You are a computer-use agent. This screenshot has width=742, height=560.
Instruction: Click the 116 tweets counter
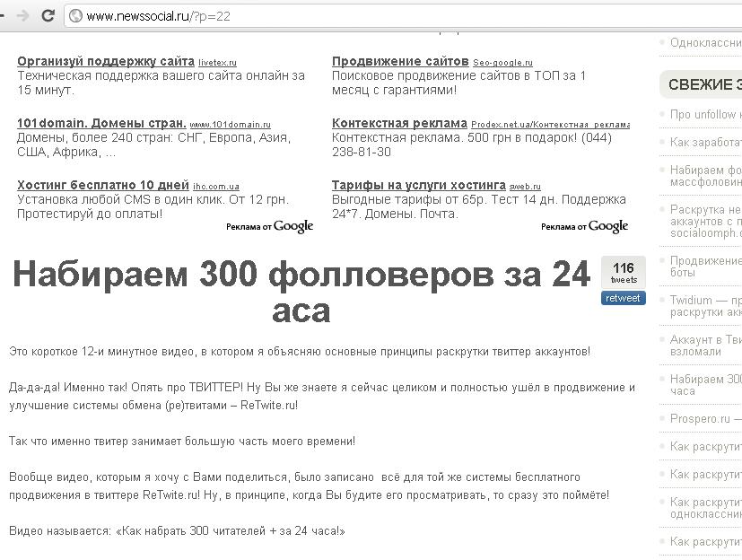click(x=624, y=273)
